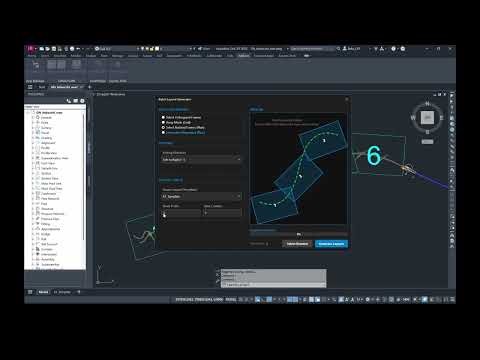Expand the Alignment node in the Toolspace tree
The width and height of the screenshot is (480, 360).
click(x=33, y=143)
